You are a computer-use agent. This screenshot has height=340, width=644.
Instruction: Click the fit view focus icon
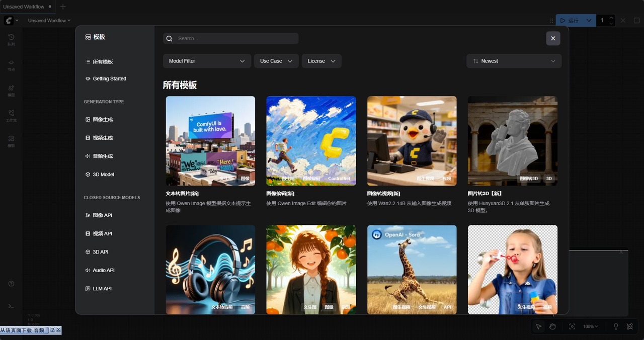[x=572, y=326]
